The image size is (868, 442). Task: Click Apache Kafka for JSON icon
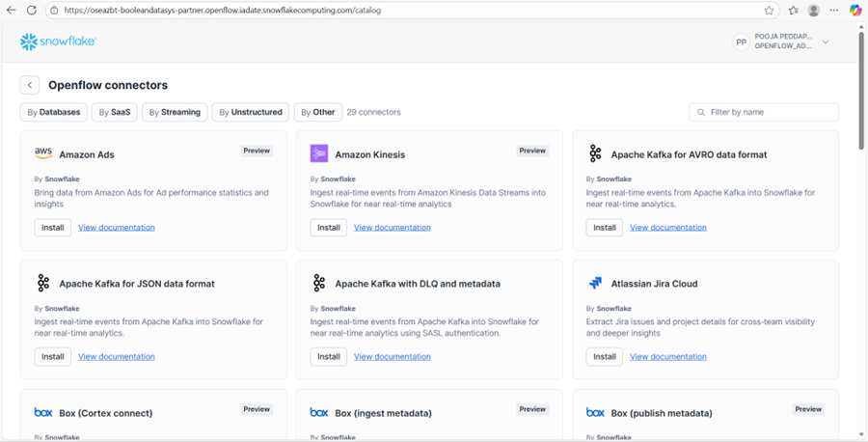[x=43, y=284]
